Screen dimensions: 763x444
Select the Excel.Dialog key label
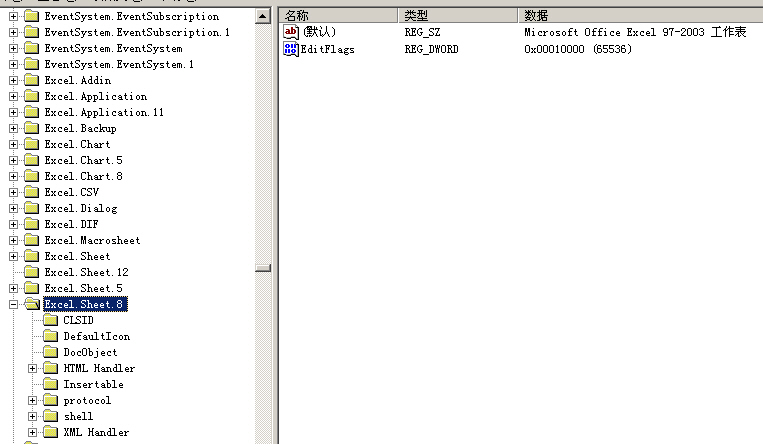pos(81,208)
